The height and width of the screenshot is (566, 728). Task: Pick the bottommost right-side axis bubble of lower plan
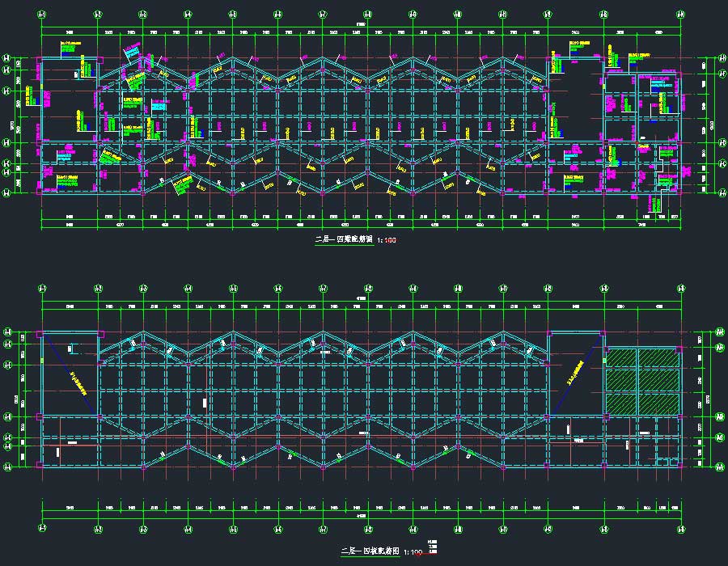[x=718, y=466]
